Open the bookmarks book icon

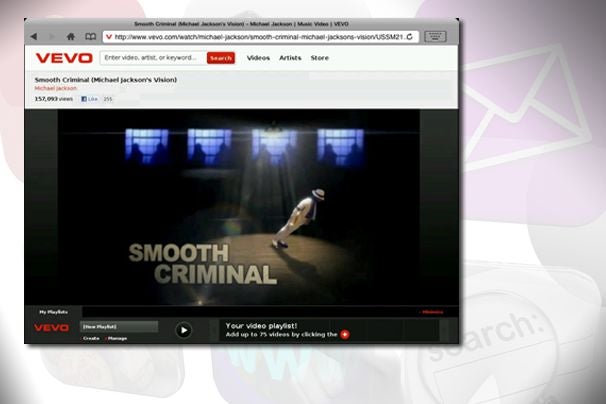click(x=90, y=37)
